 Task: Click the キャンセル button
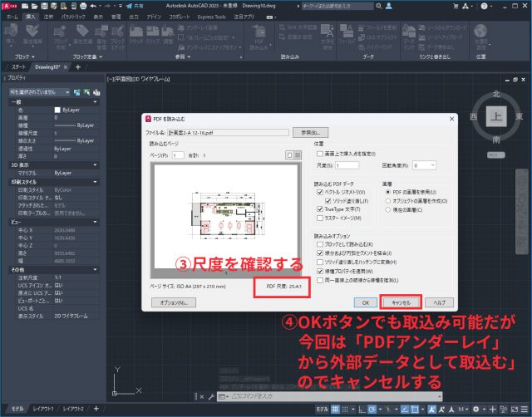tap(401, 302)
